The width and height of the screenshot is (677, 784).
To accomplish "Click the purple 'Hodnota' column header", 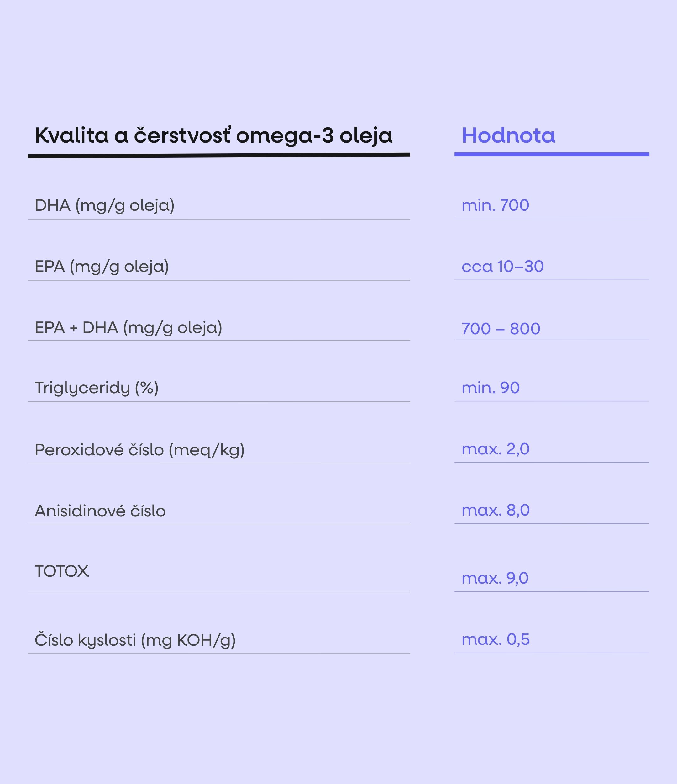I will [508, 135].
